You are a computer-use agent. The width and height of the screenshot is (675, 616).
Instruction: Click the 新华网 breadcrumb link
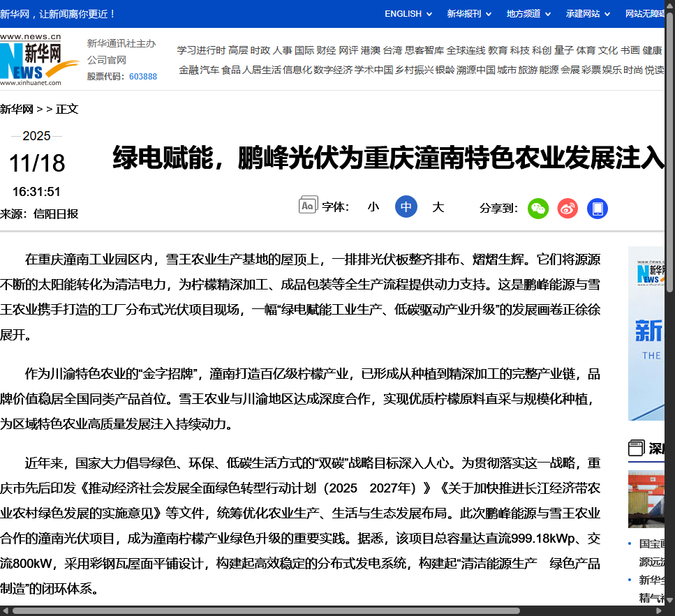17,109
